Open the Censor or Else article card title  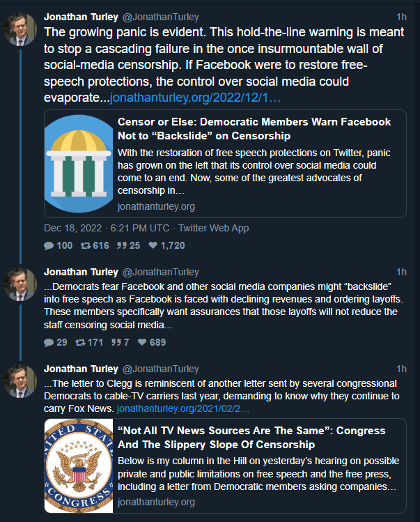pos(254,128)
